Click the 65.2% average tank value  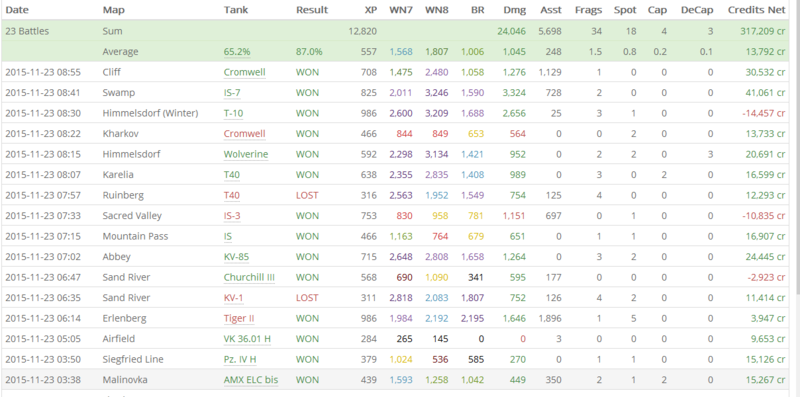[x=237, y=52]
